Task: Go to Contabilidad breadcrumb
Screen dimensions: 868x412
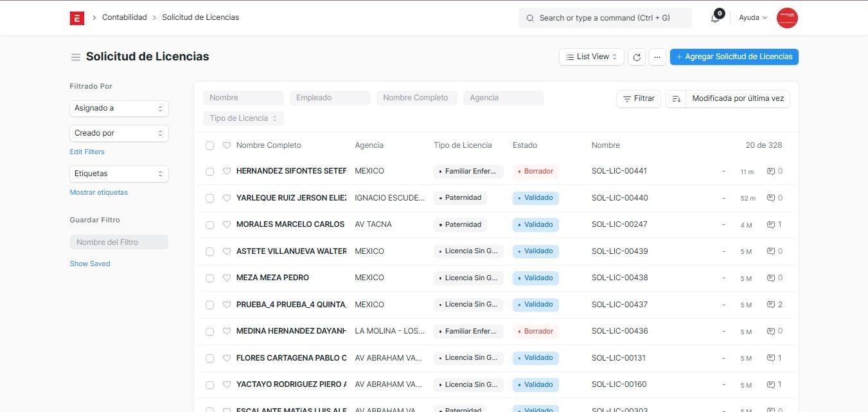Action: coord(125,17)
